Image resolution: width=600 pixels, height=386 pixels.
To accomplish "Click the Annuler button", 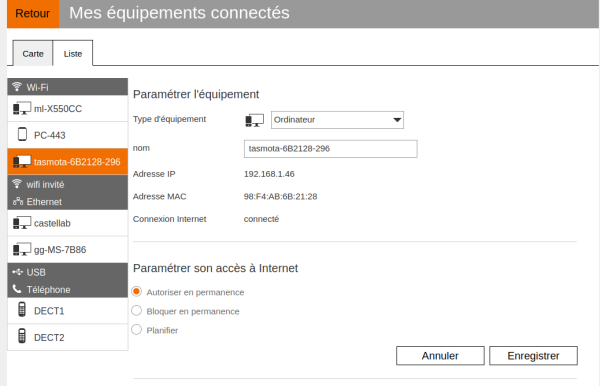I will [x=440, y=356].
